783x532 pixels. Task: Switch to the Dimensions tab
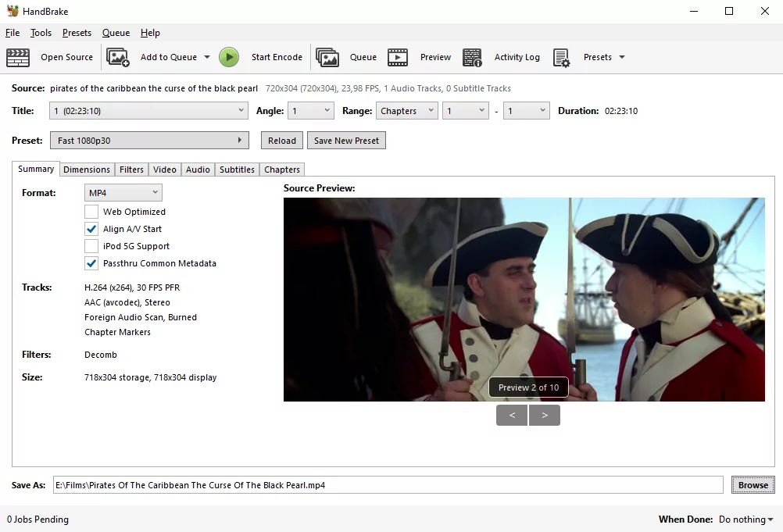87,170
